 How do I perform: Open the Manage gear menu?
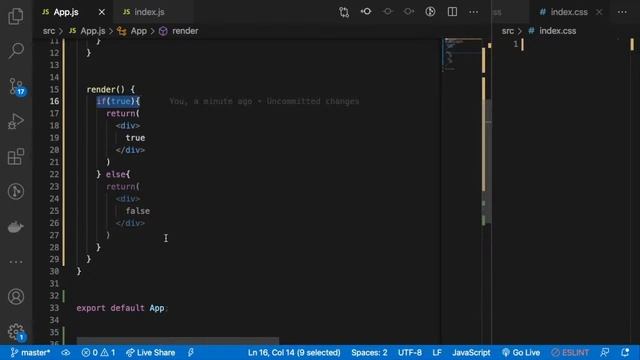pos(16,332)
